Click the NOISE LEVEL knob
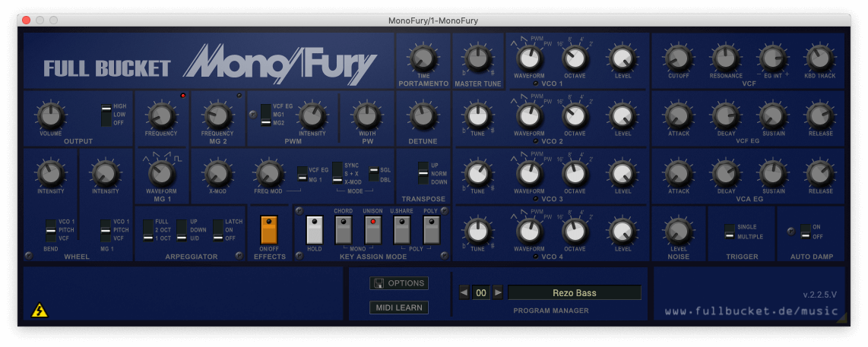This screenshot has height=347, width=868. tap(678, 232)
